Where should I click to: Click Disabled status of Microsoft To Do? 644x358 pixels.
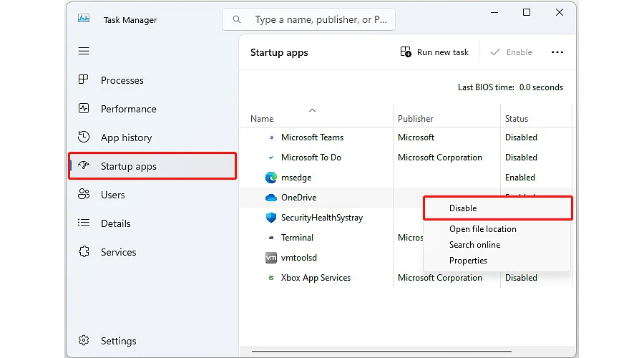(x=521, y=158)
